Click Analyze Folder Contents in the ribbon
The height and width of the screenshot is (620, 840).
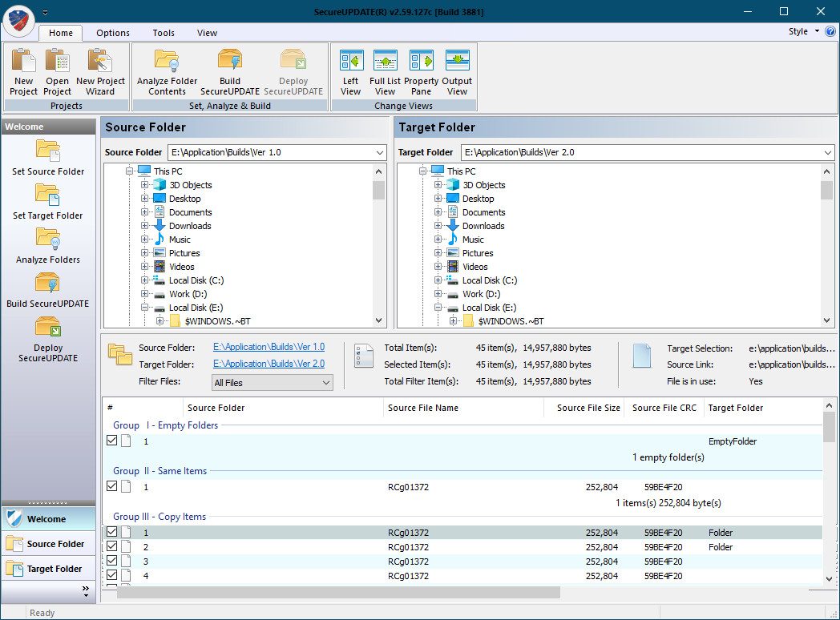(x=168, y=72)
